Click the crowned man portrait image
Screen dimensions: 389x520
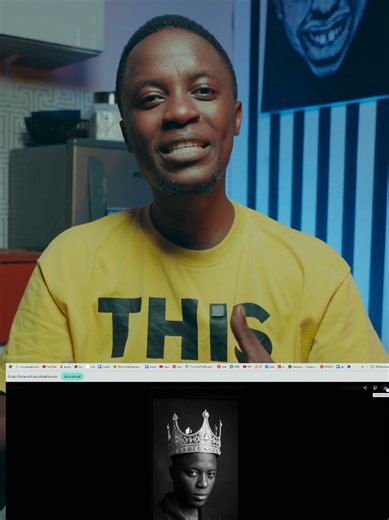[x=195, y=459]
